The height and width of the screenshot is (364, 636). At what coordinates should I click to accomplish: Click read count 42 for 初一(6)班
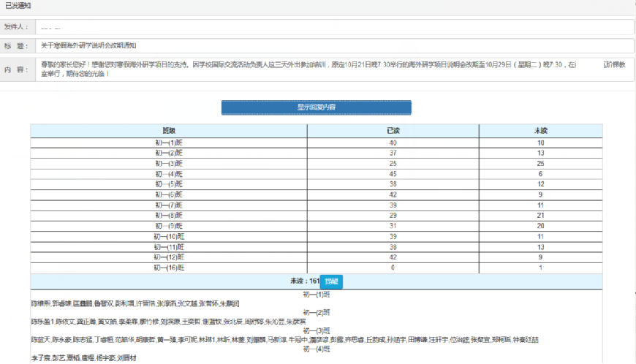tap(393, 195)
